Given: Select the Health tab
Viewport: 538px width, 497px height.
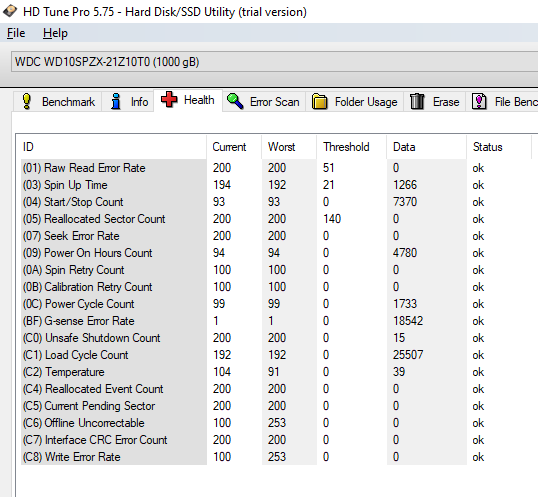Looking at the screenshot, I should pyautogui.click(x=188, y=100).
